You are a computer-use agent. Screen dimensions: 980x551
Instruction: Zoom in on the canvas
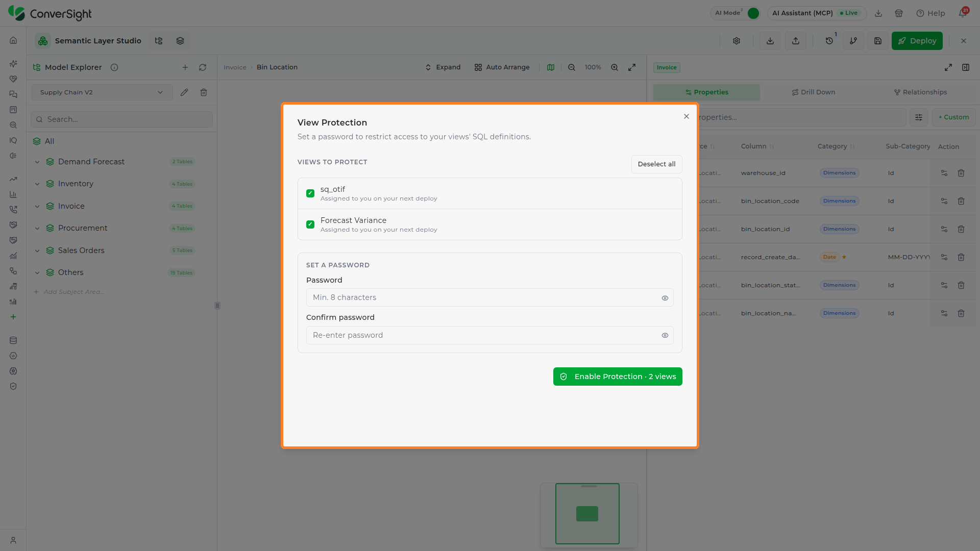point(615,67)
